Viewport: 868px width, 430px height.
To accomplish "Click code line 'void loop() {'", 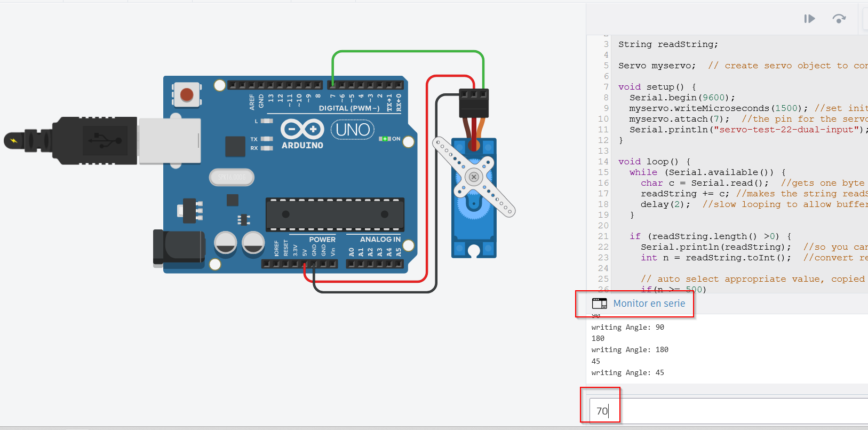I will [654, 162].
